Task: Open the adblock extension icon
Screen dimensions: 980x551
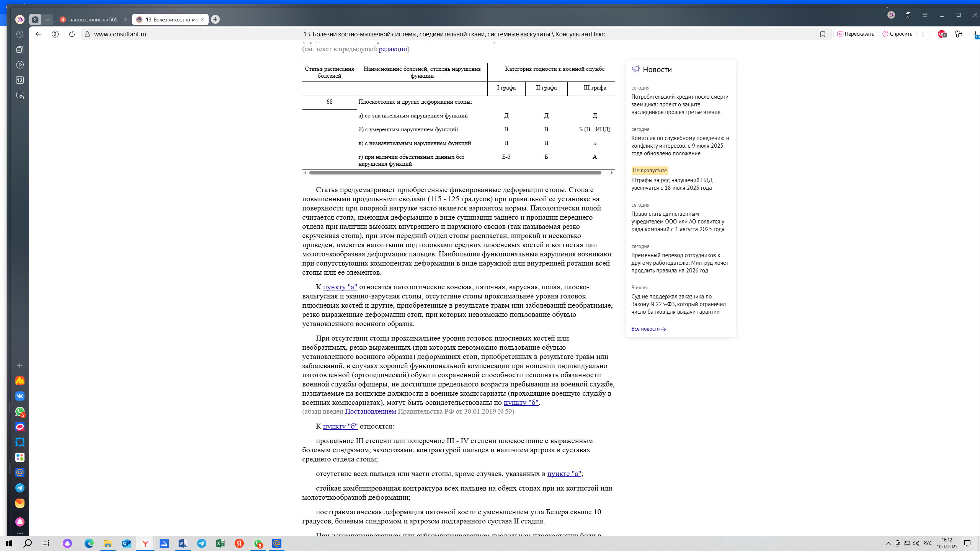Action: [942, 34]
